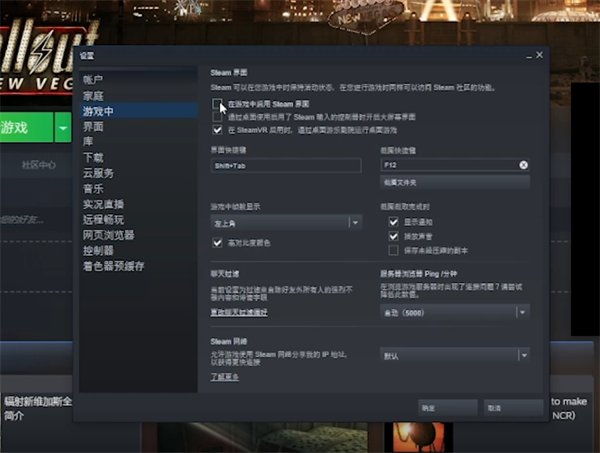Check 保存未经压缩的副本 option

tap(393, 249)
